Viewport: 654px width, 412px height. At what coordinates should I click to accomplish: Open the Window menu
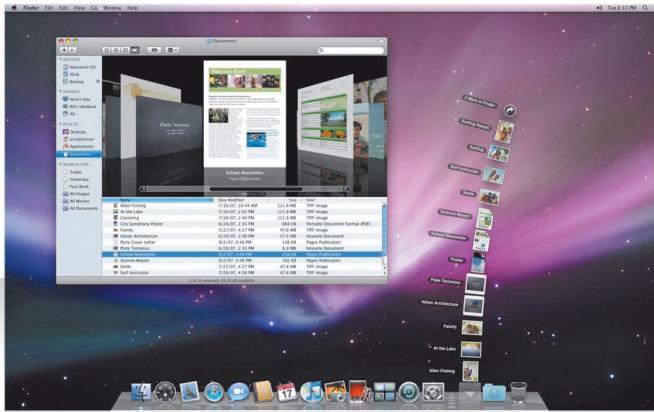[x=112, y=8]
